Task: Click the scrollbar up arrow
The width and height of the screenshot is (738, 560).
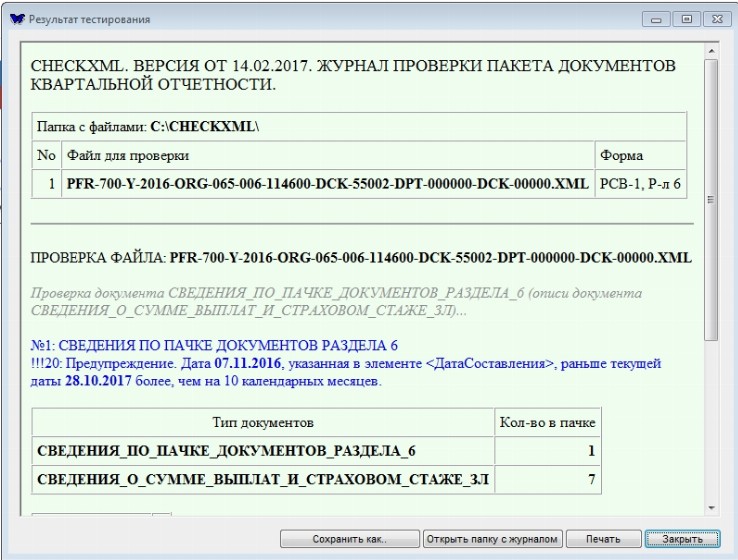Action: (711, 50)
